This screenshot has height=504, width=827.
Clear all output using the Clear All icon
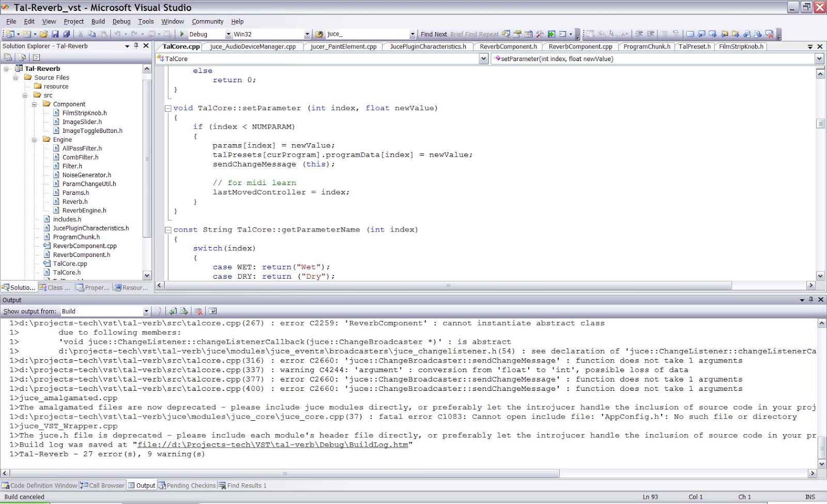click(x=199, y=311)
